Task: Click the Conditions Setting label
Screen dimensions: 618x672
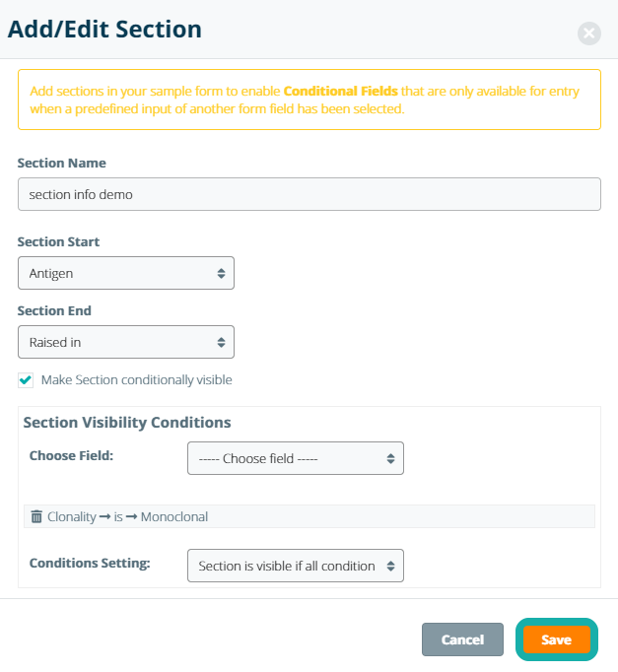Action: 89,564
